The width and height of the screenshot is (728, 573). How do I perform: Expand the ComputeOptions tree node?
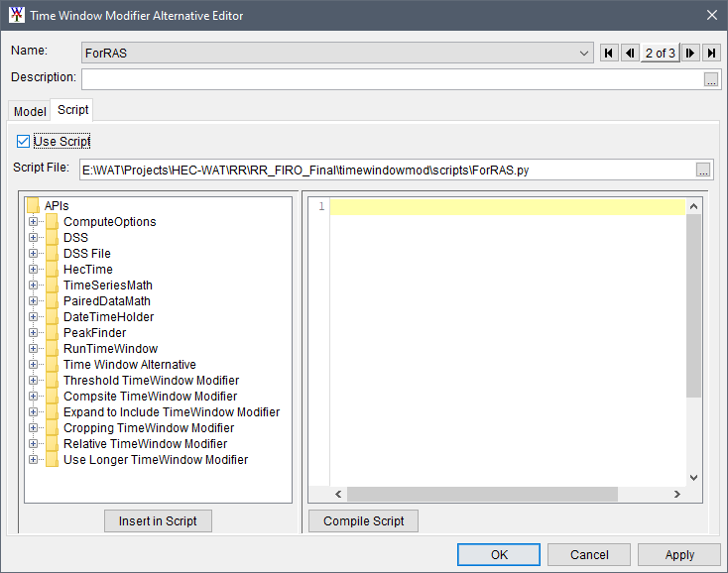[33, 222]
